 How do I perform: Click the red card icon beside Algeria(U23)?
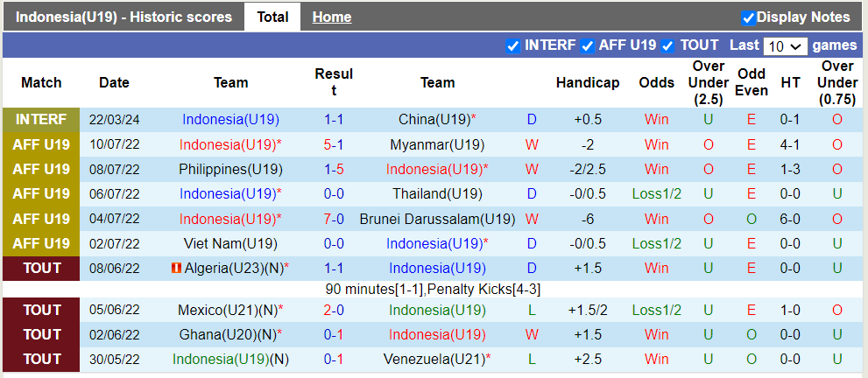point(176,269)
